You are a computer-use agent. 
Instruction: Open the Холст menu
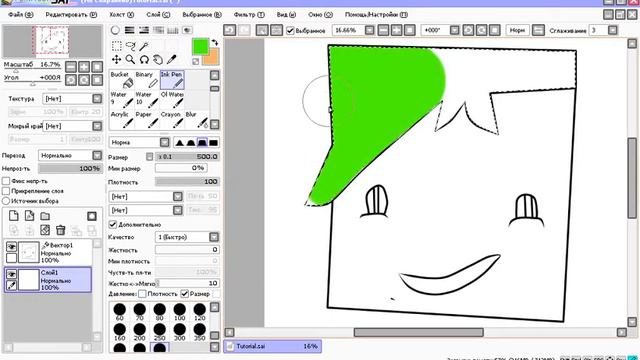click(122, 15)
